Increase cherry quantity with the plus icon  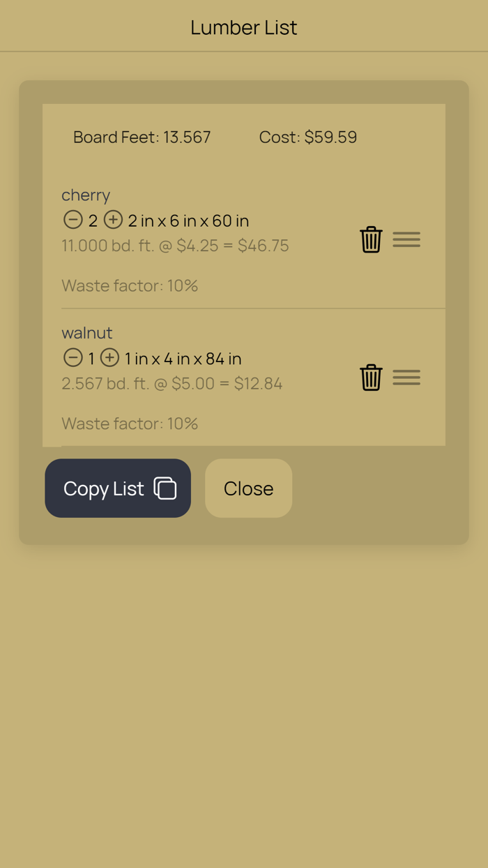click(112, 220)
